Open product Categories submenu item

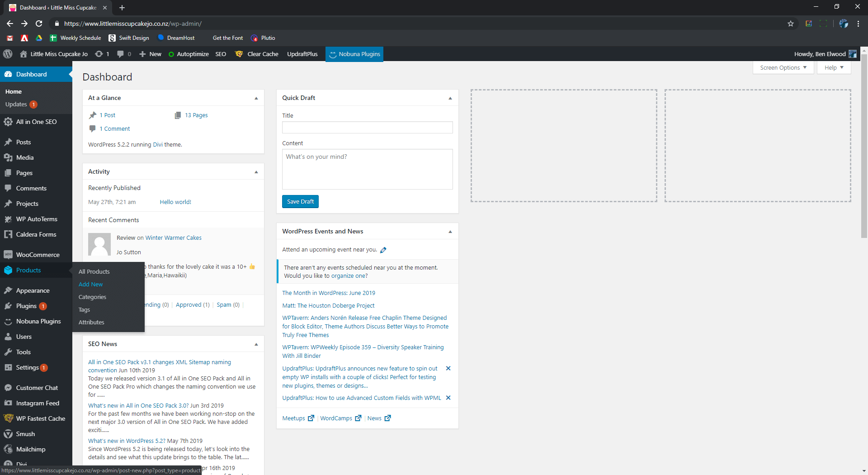click(x=92, y=297)
